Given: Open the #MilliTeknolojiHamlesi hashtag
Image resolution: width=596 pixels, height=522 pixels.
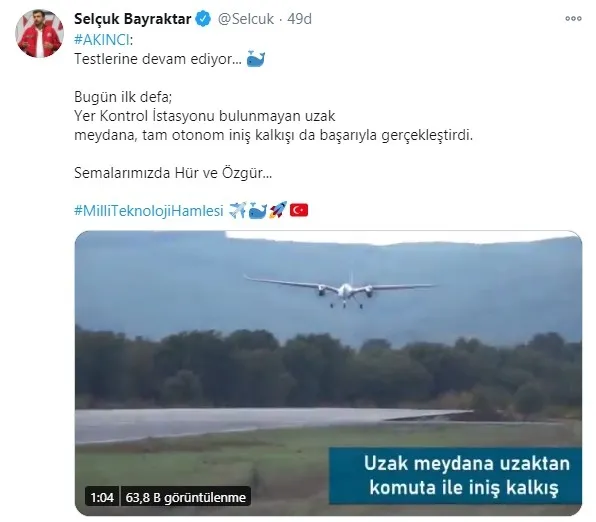Looking at the screenshot, I should point(149,211).
